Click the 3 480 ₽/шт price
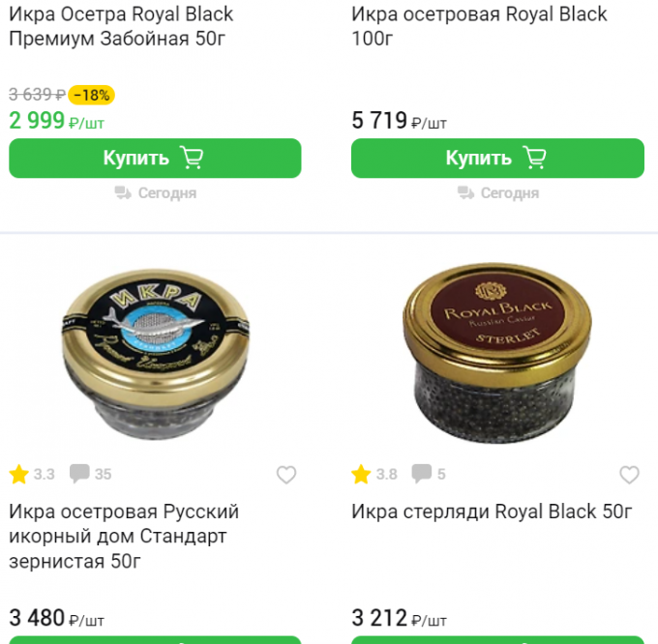Viewport: 658px width, 644px height. [57, 618]
